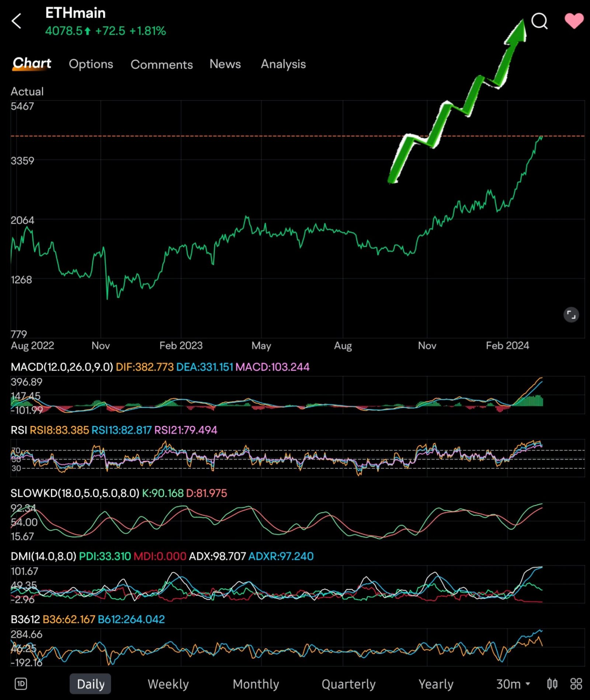Toggle the pink heart favorite icon
The width and height of the screenshot is (590, 700).
pos(574,21)
